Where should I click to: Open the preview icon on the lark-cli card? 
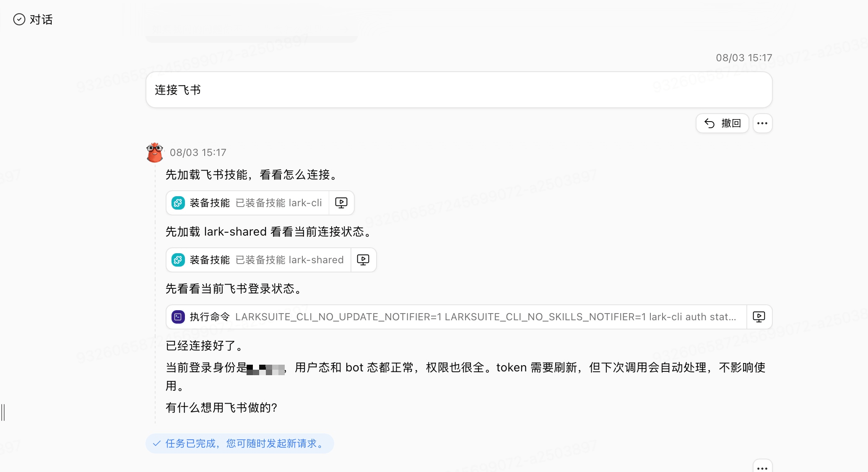pos(341,203)
